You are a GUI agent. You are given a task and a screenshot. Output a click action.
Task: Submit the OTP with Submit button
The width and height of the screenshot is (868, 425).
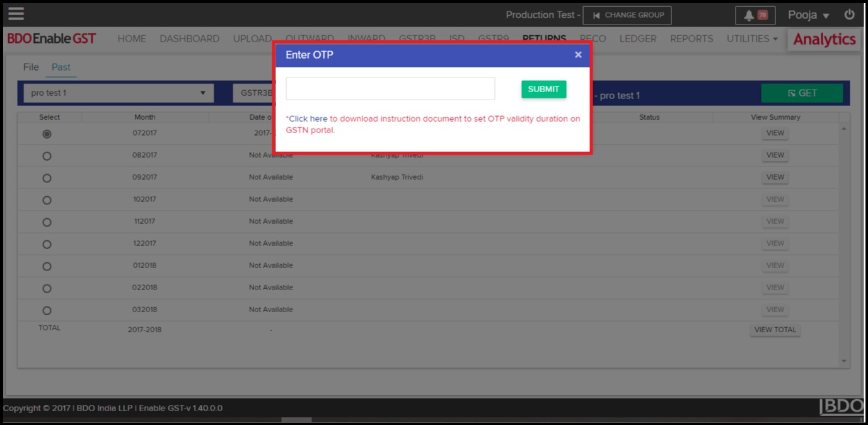543,89
